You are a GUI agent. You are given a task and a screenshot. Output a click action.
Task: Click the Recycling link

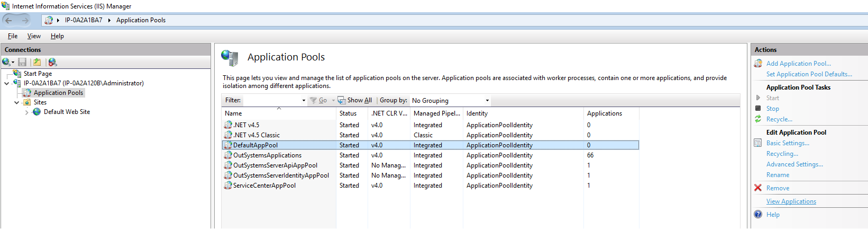(782, 154)
